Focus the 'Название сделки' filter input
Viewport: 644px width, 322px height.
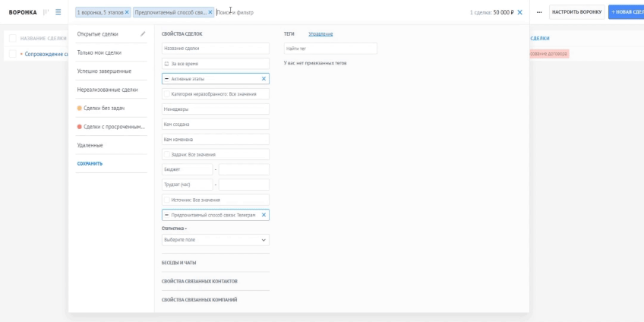(216, 49)
